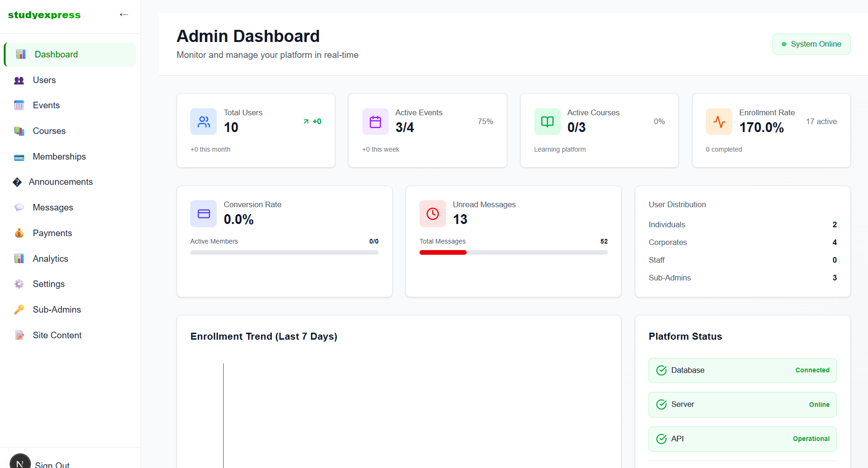868x468 pixels.
Task: Click the Total Users card icon
Action: (203, 121)
